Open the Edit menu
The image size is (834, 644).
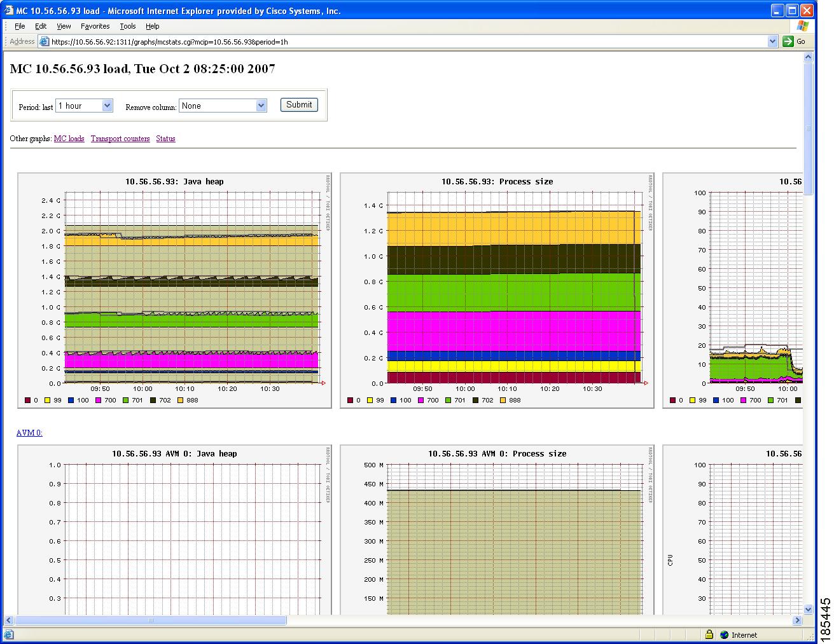[41, 26]
